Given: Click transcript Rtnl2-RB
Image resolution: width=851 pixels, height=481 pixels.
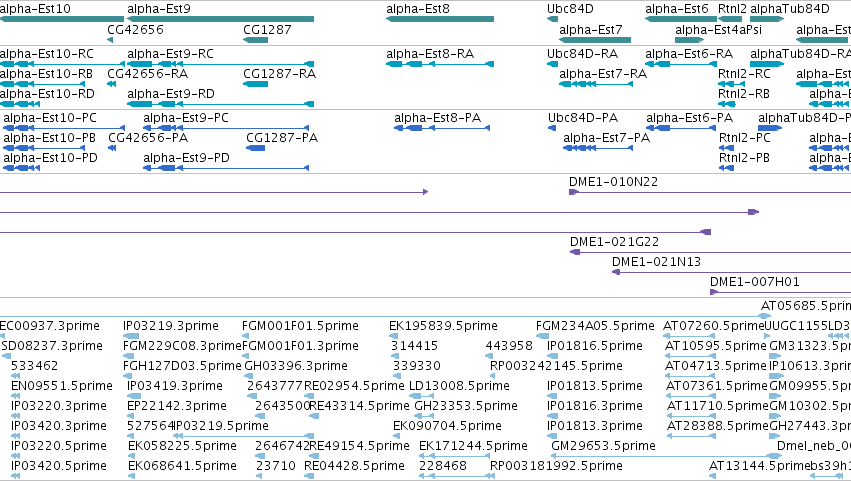Looking at the screenshot, I should tap(744, 94).
